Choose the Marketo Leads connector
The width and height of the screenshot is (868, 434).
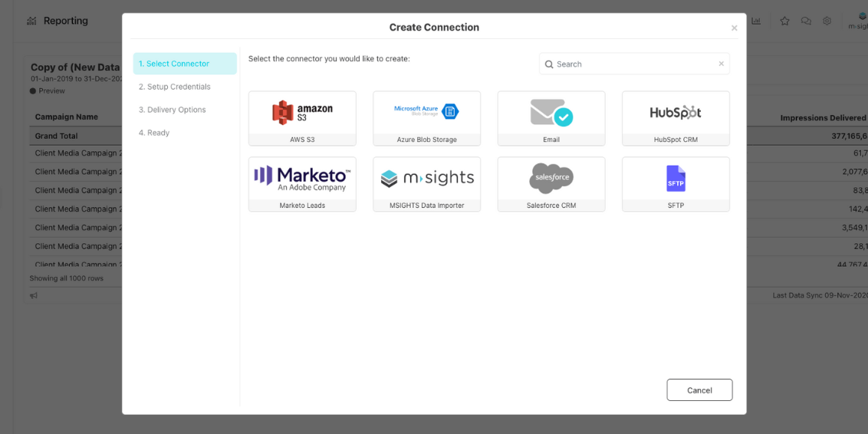(x=302, y=184)
